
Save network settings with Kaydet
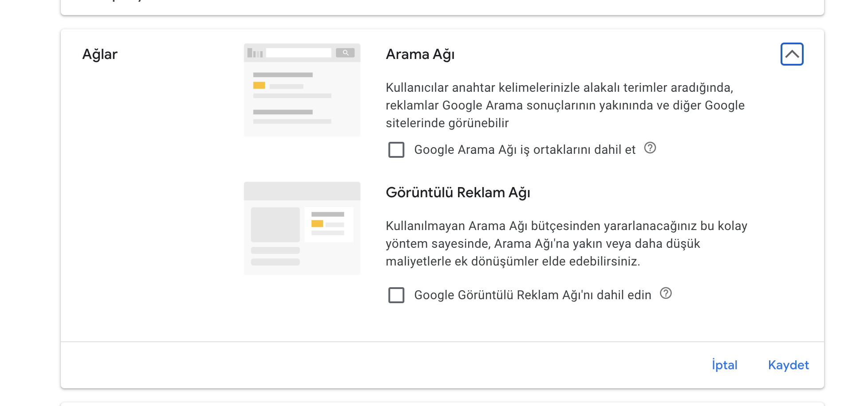coord(789,365)
